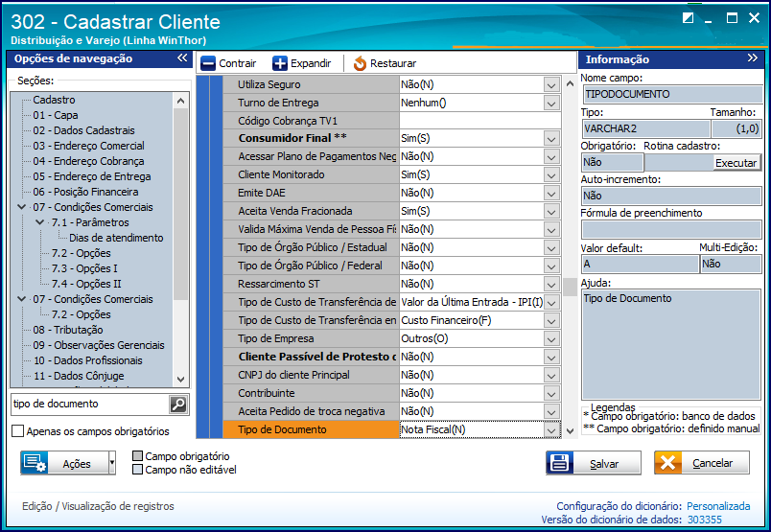
Task: Click the Contrair toolbar button
Action: [x=228, y=63]
